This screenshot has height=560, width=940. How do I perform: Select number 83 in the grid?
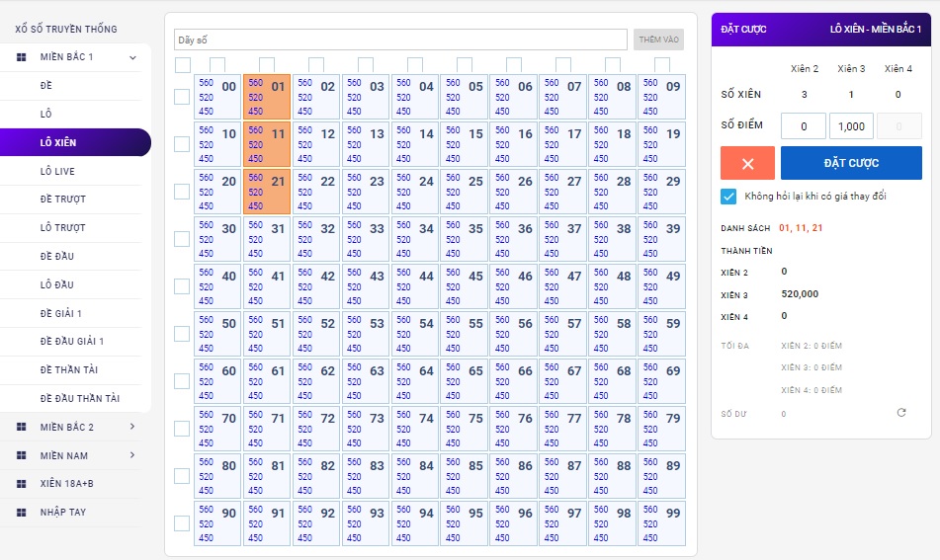[366, 475]
